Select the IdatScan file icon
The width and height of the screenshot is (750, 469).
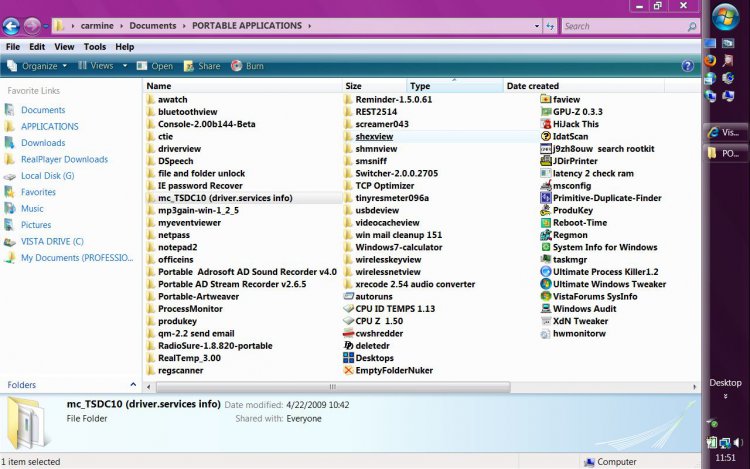545,136
